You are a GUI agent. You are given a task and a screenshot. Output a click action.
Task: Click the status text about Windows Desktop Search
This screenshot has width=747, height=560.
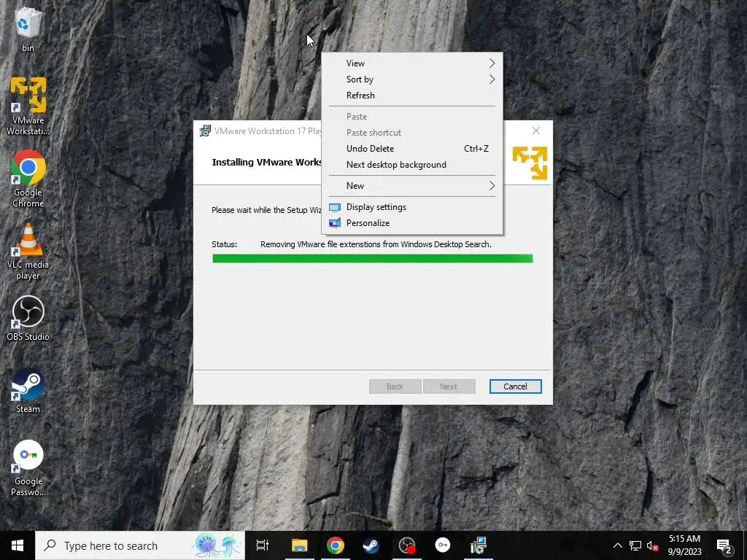[376, 244]
